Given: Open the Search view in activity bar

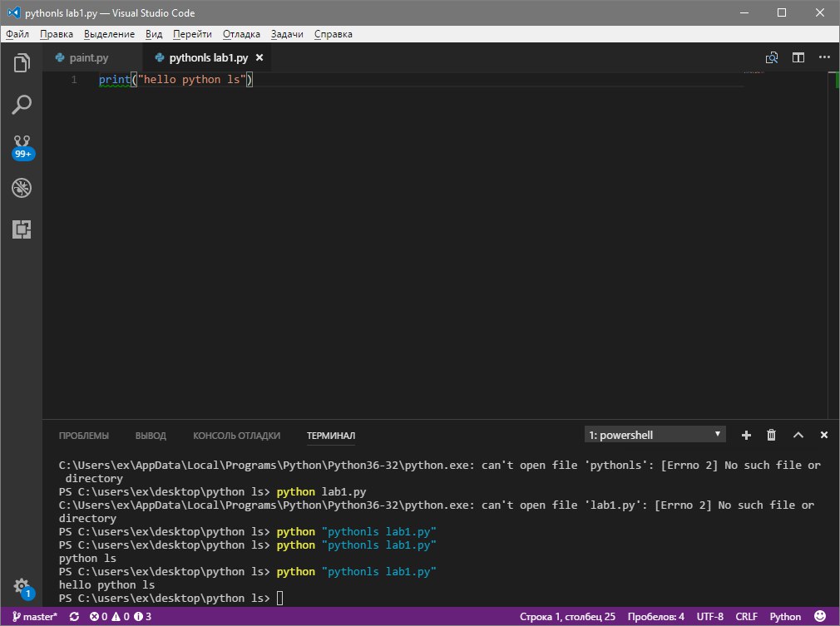Looking at the screenshot, I should pyautogui.click(x=22, y=105).
